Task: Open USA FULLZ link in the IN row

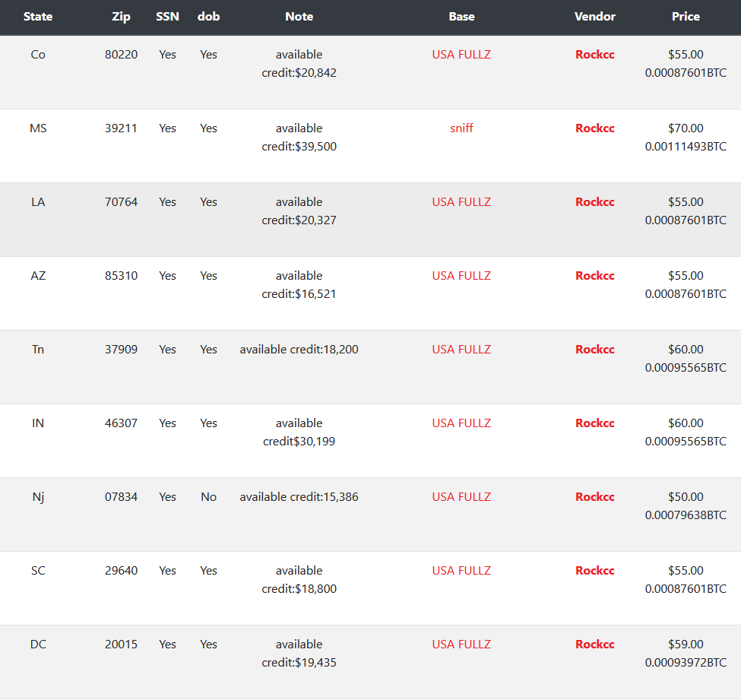Action: [462, 423]
